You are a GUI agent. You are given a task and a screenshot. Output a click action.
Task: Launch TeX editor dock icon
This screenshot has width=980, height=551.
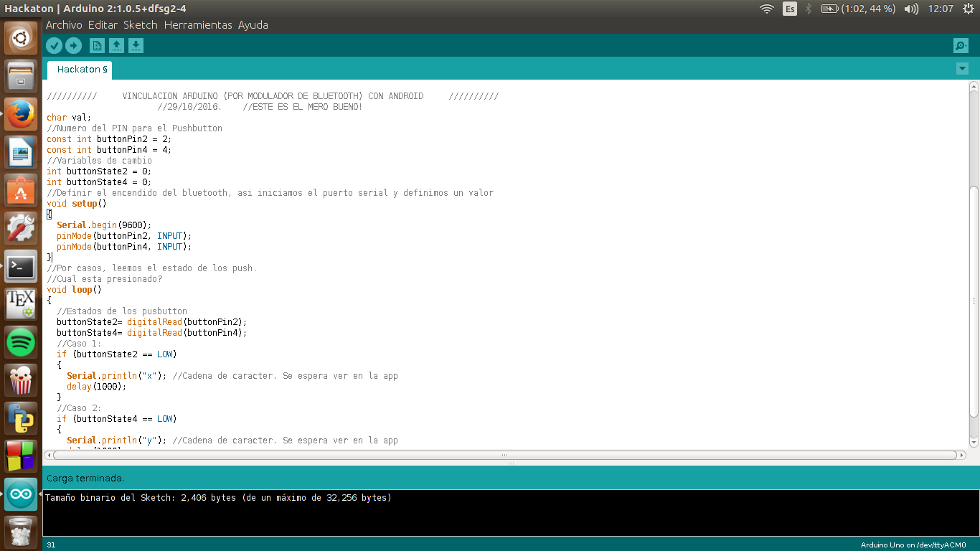point(21,304)
